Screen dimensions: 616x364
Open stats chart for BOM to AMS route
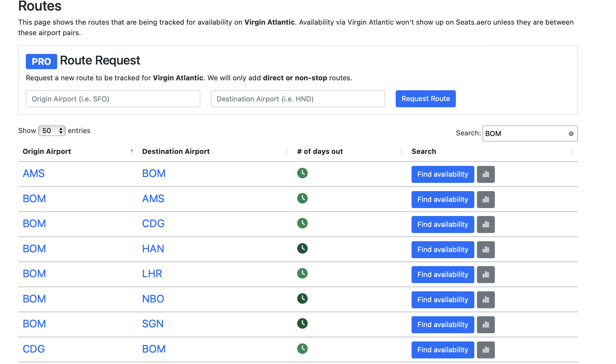(x=485, y=200)
